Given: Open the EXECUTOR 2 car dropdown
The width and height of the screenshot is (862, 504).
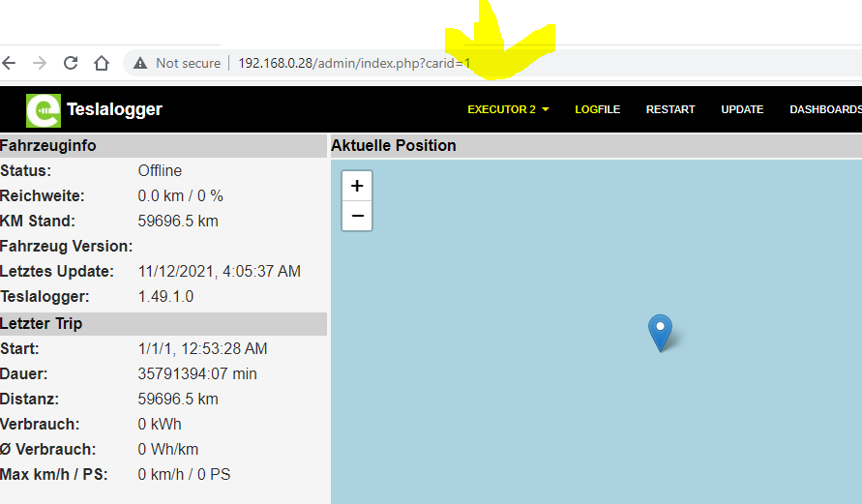Looking at the screenshot, I should (x=508, y=109).
